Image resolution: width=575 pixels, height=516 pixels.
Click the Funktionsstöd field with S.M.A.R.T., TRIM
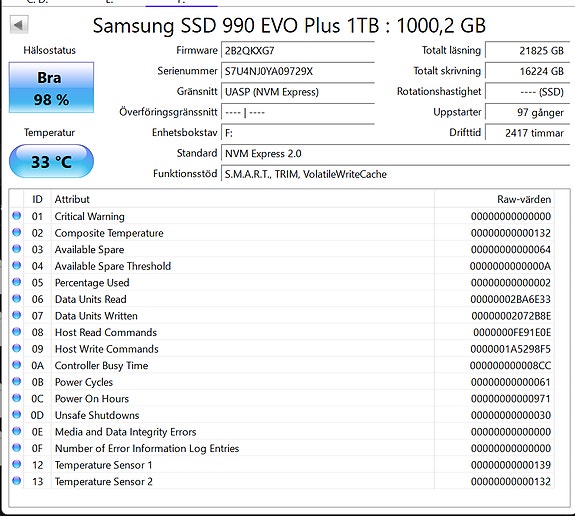(395, 174)
